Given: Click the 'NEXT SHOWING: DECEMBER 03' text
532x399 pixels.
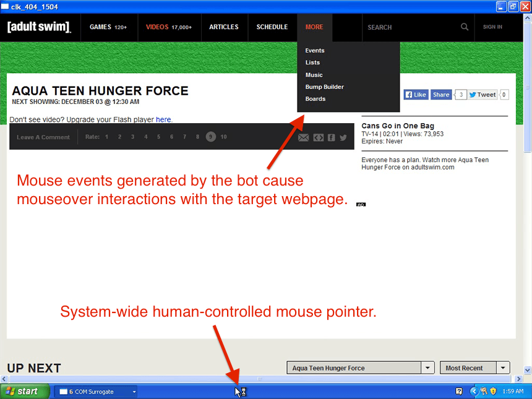Looking at the screenshot, I should pos(75,102).
